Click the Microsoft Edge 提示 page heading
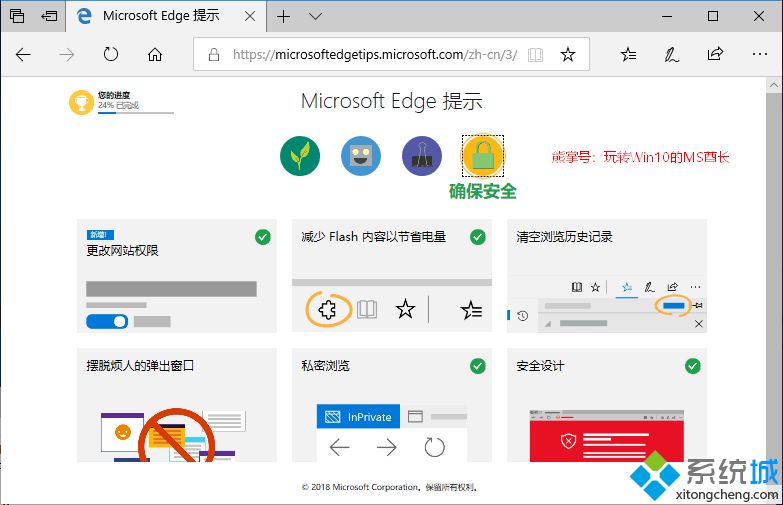 point(392,101)
